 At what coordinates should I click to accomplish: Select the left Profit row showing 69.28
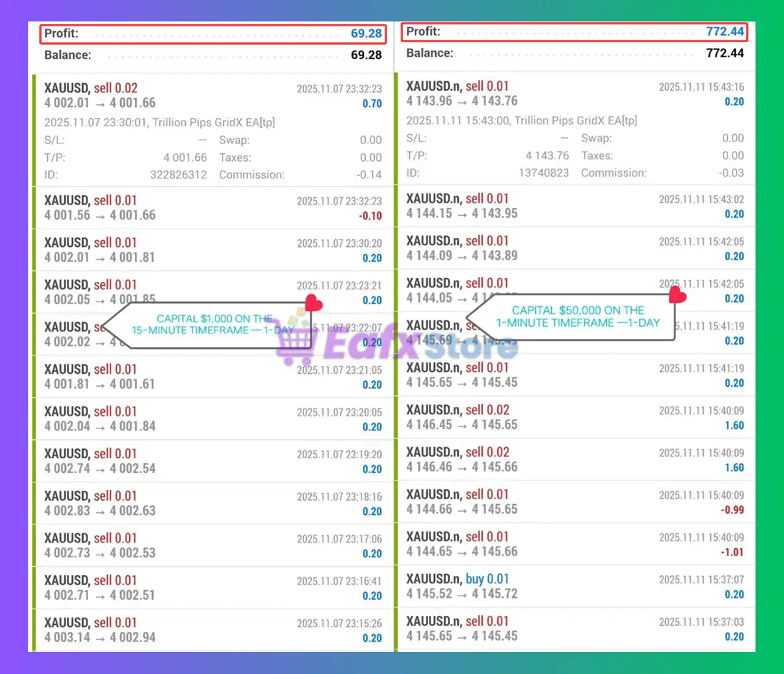tap(213, 34)
